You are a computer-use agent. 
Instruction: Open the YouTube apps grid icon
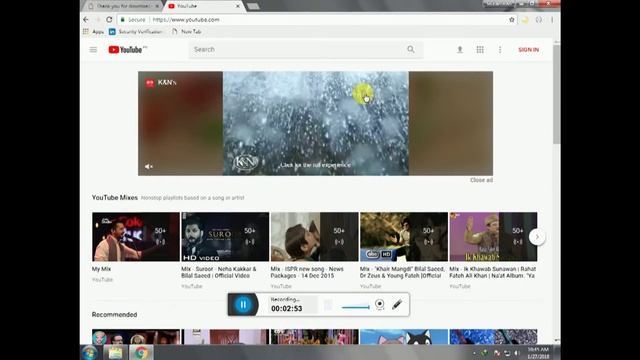[480, 49]
